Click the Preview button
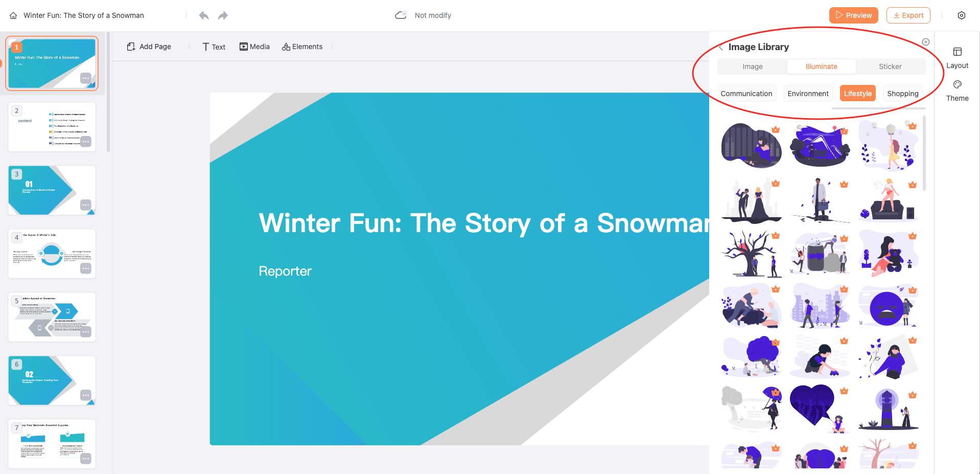This screenshot has width=980, height=474. click(x=853, y=15)
